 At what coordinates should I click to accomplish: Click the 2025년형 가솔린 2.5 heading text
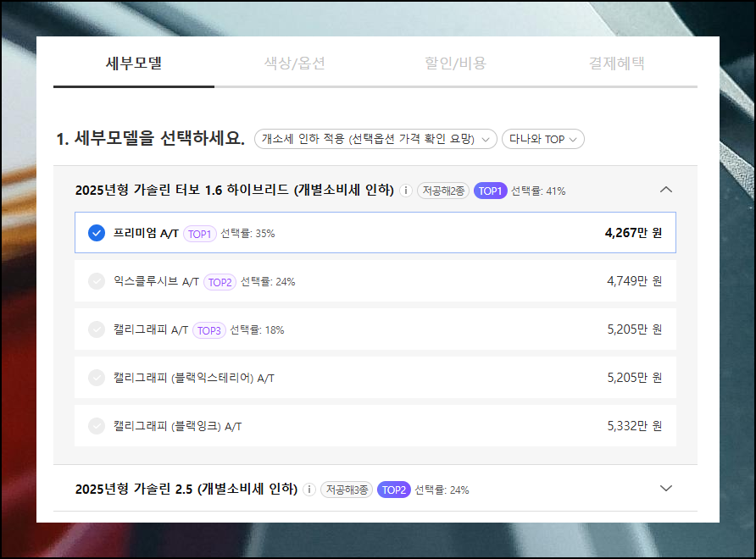pyautogui.click(x=186, y=489)
